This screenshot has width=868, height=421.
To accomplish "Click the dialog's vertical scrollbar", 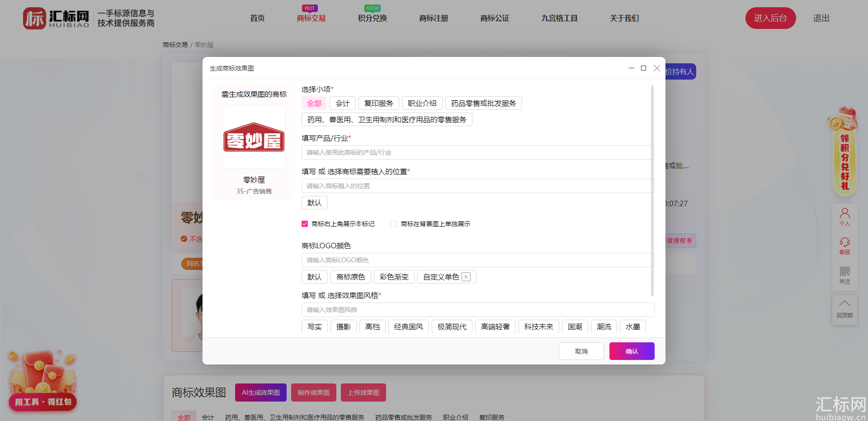I will tap(652, 190).
